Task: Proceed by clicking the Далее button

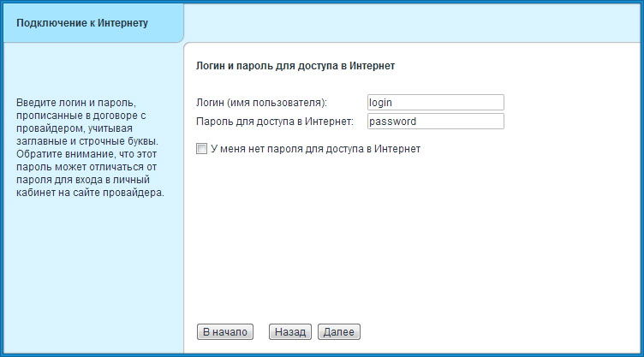Action: [x=338, y=331]
